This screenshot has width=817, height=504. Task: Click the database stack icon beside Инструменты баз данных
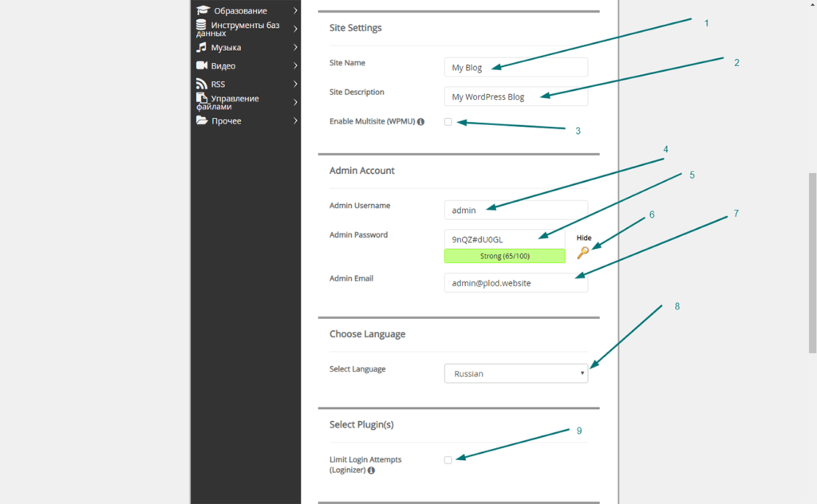coord(201,25)
